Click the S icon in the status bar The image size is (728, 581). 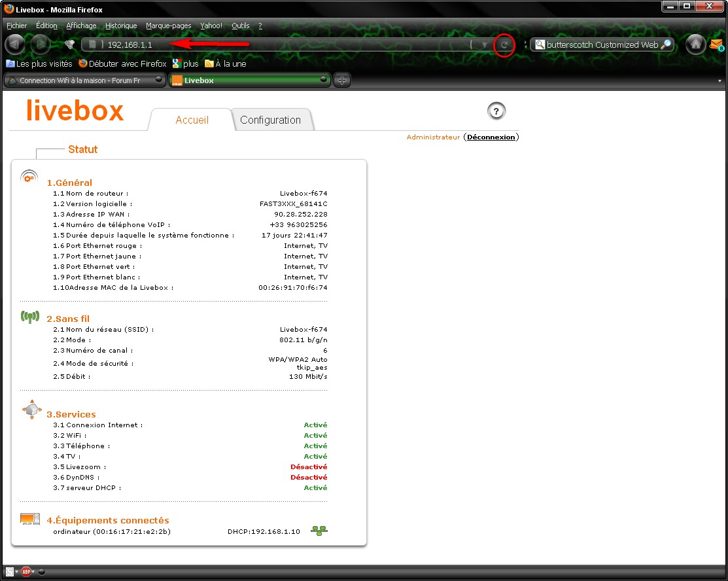pos(10,572)
